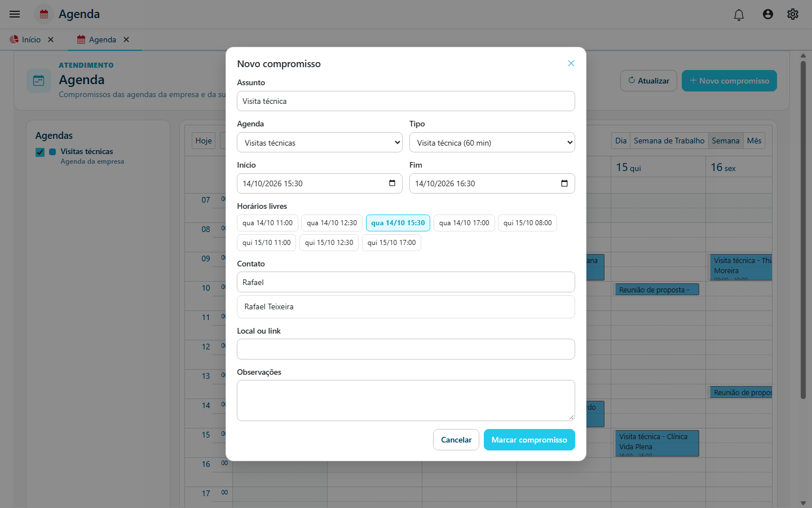Select the Semana de Trabalho view
This screenshot has height=508, width=812.
click(x=669, y=141)
